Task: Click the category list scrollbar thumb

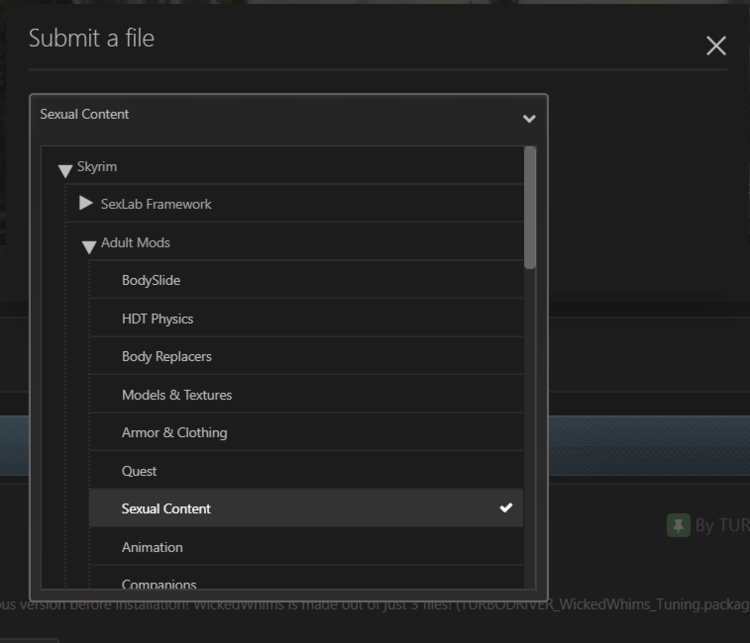Action: coord(529,208)
